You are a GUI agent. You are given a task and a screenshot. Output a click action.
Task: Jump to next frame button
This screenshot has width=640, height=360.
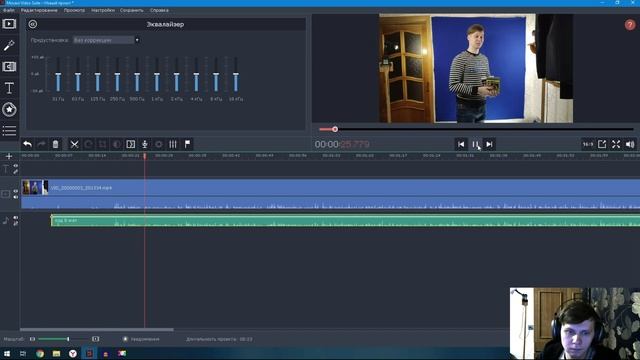click(x=489, y=144)
